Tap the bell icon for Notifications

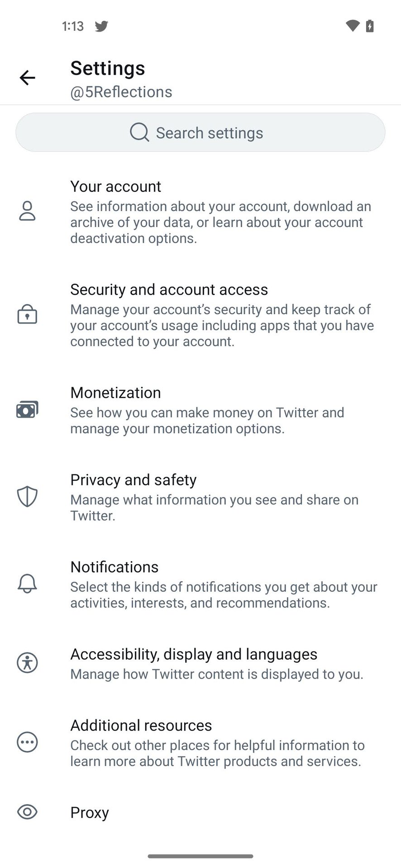coord(27,584)
